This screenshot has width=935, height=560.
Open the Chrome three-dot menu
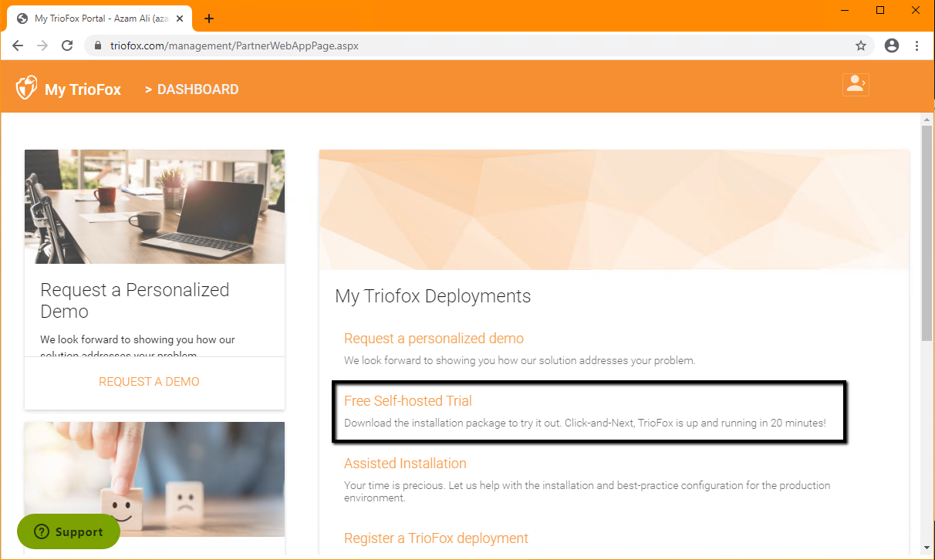click(917, 46)
